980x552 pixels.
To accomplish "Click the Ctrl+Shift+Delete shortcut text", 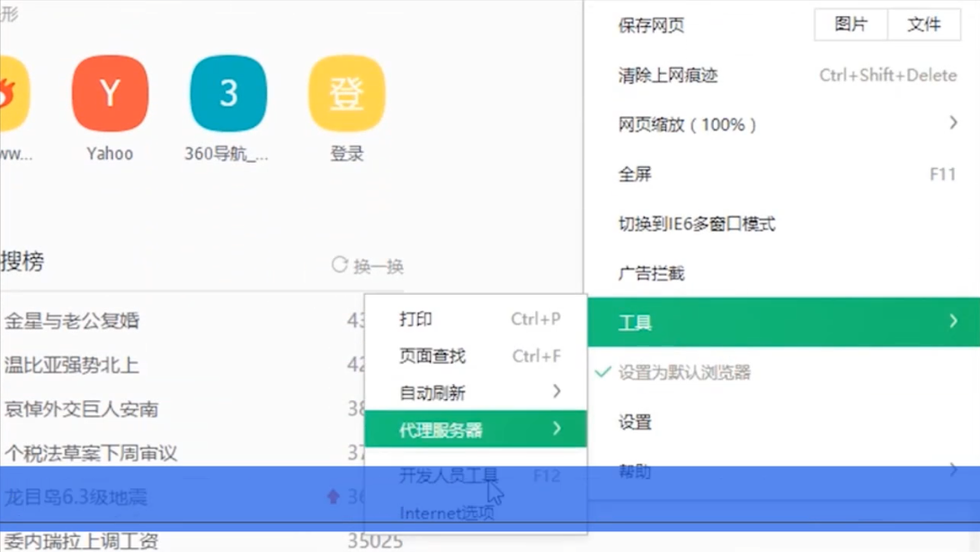I will [x=888, y=75].
